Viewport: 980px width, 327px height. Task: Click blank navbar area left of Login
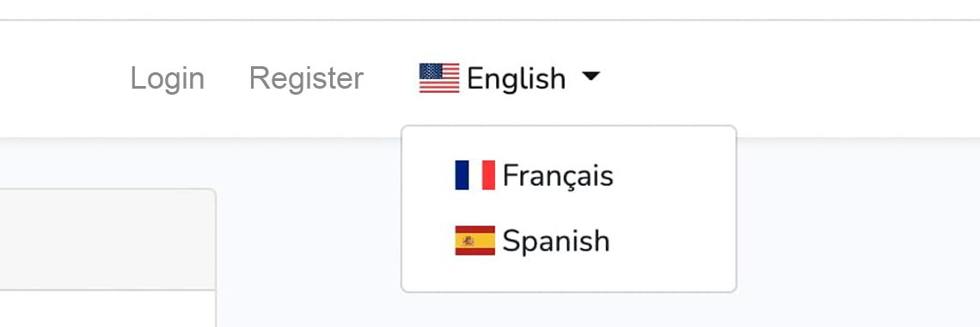[63, 79]
